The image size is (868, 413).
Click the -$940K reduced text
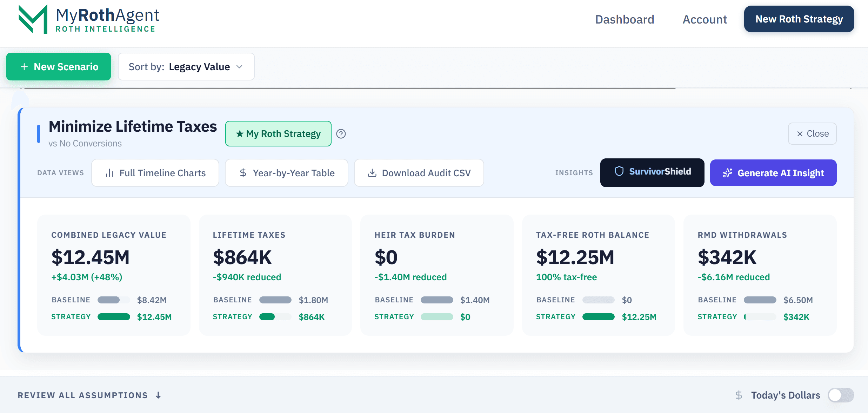(x=247, y=277)
